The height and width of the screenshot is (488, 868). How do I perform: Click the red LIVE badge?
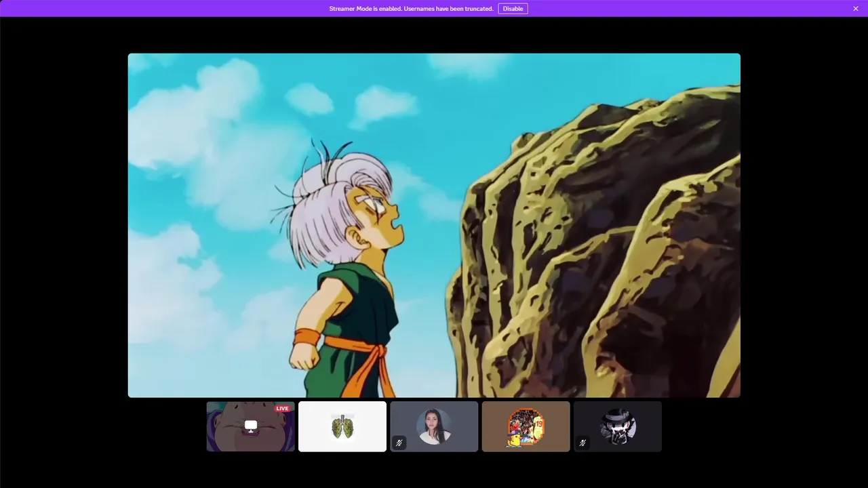(x=282, y=408)
